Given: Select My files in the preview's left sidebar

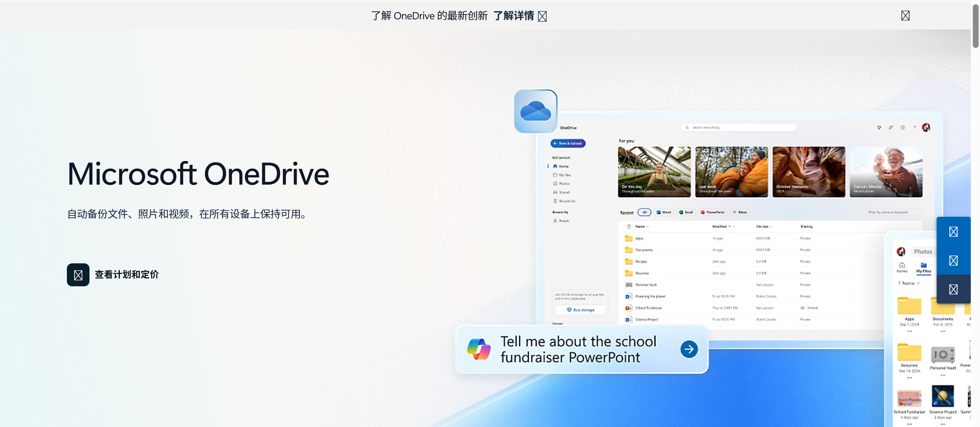Looking at the screenshot, I should pyautogui.click(x=561, y=175).
